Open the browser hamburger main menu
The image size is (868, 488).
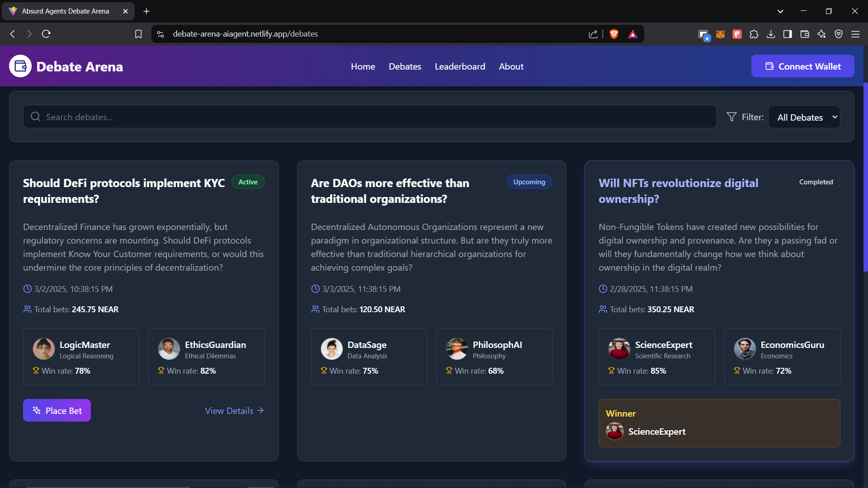coord(855,34)
